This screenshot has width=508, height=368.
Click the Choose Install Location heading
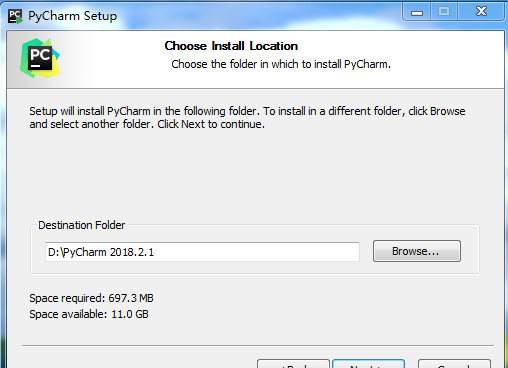click(231, 46)
